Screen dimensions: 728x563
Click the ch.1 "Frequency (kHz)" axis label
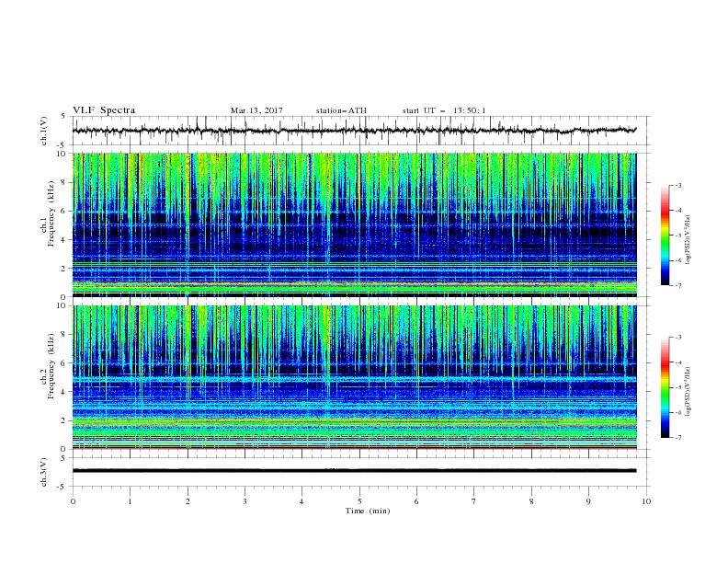(x=51, y=213)
